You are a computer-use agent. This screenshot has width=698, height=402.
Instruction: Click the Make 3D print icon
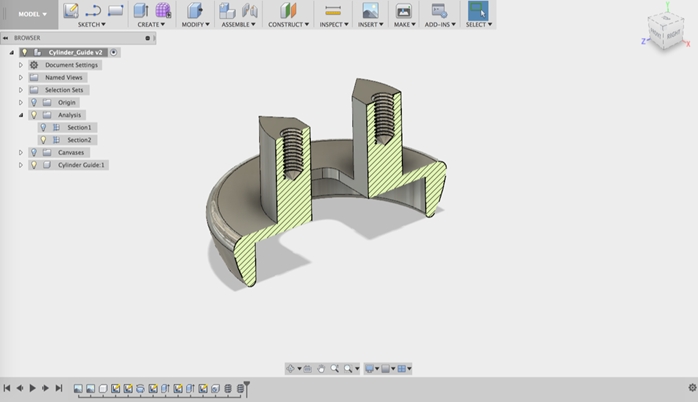coord(404,10)
